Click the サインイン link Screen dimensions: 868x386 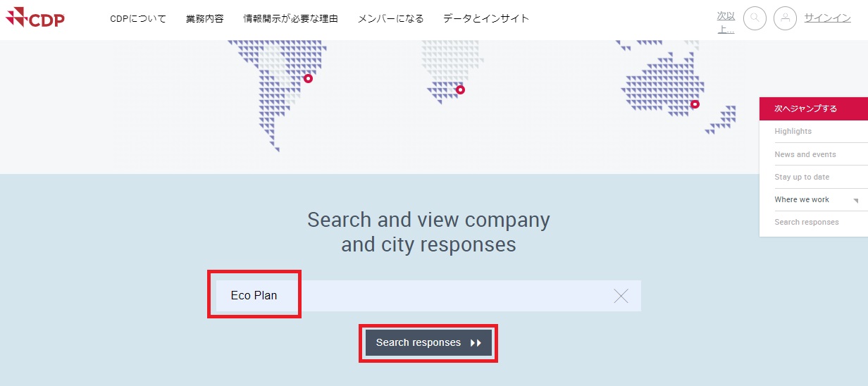point(827,18)
